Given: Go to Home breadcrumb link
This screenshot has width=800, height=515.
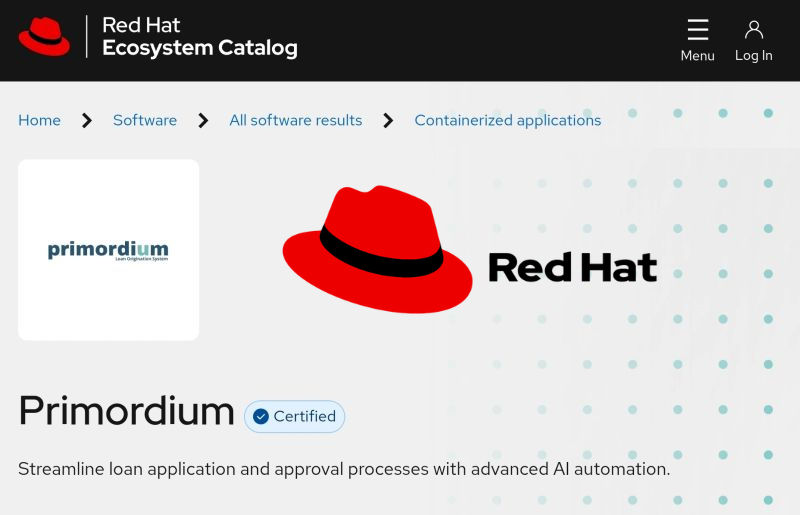Looking at the screenshot, I should 39,120.
